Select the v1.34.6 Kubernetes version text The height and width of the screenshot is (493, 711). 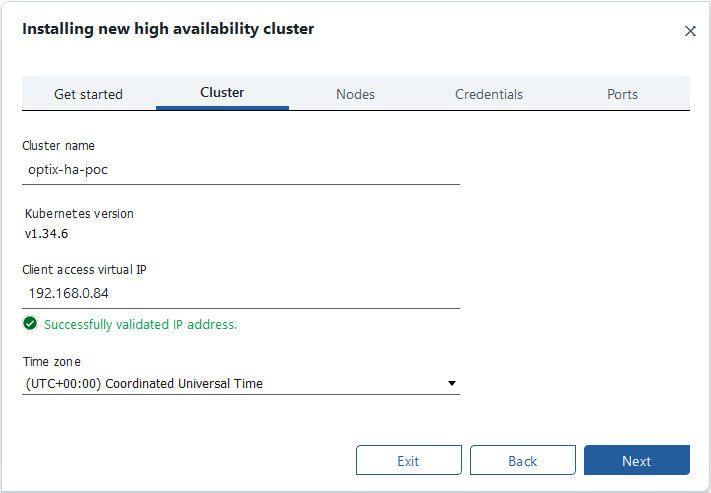pyautogui.click(x=46, y=234)
